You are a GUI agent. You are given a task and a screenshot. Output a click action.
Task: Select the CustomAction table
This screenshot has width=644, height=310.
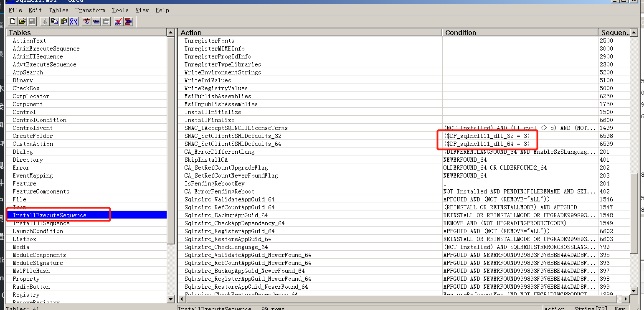(86, 144)
